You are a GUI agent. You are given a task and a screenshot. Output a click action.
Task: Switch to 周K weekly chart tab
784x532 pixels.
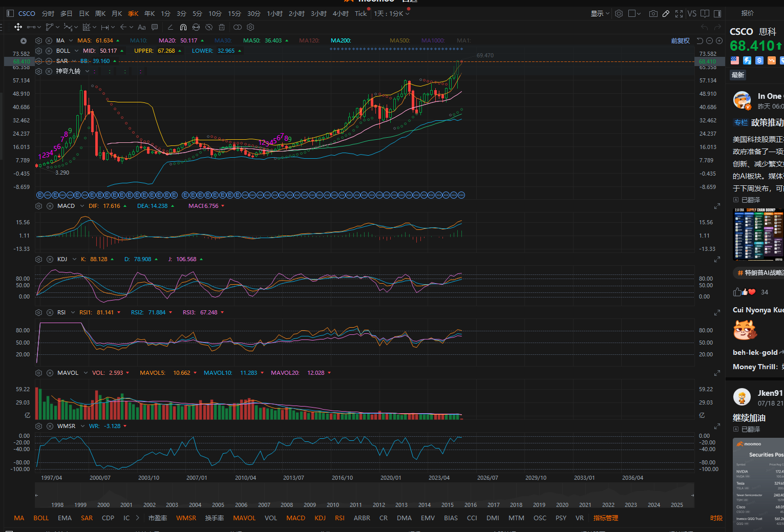(100, 14)
